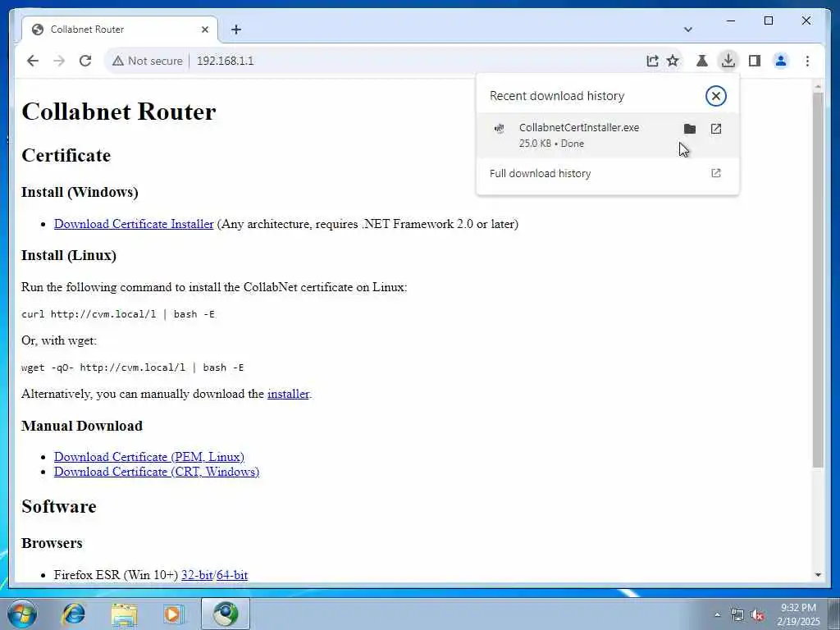
Task: Launch Internet Explorer from taskbar
Action: click(73, 614)
